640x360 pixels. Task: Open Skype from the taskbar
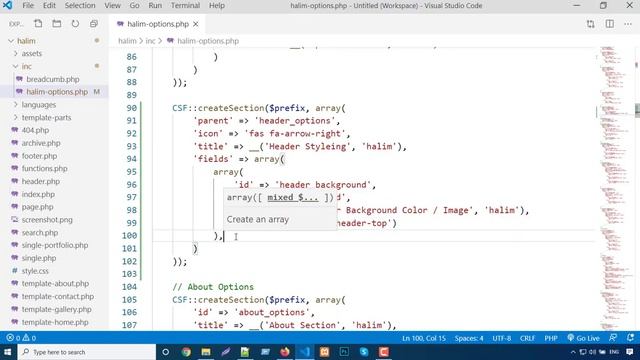pyautogui.click(x=364, y=352)
